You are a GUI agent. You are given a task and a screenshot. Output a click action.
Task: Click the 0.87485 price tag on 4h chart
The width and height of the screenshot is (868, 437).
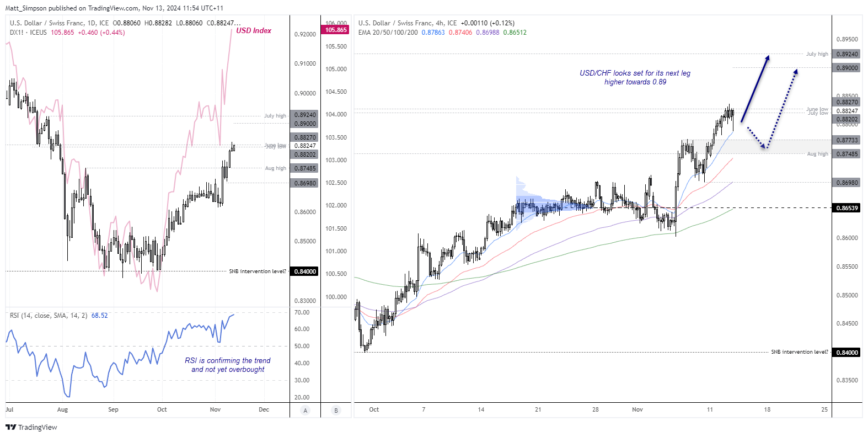pos(847,154)
